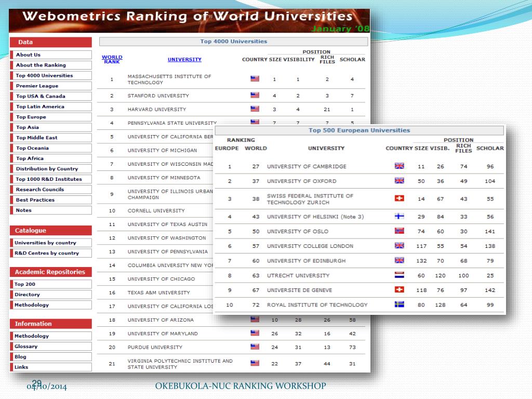Open Top 1000 R&D Institutes
This screenshot has height=399, width=532.
[51, 179]
